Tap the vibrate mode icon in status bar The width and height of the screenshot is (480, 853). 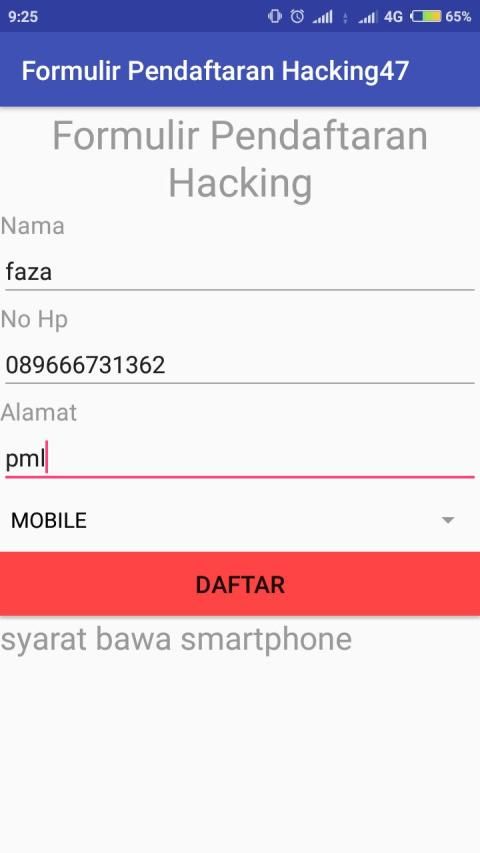point(275,16)
